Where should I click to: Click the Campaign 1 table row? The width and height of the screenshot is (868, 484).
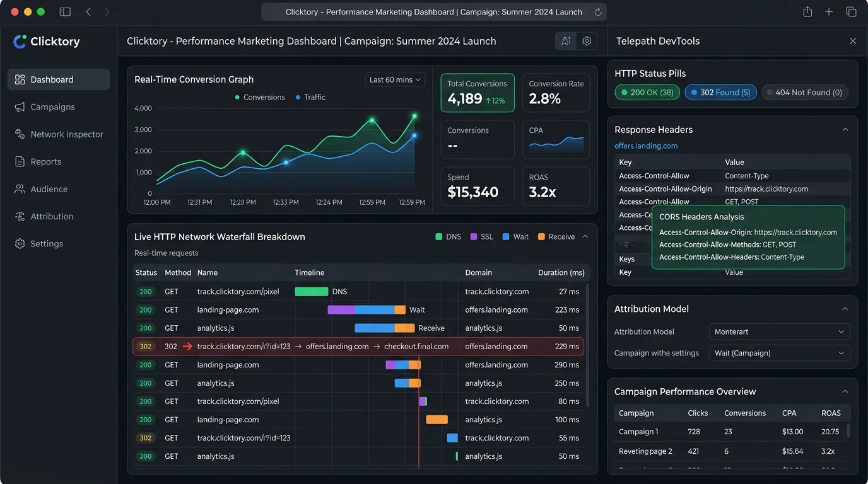click(x=732, y=432)
